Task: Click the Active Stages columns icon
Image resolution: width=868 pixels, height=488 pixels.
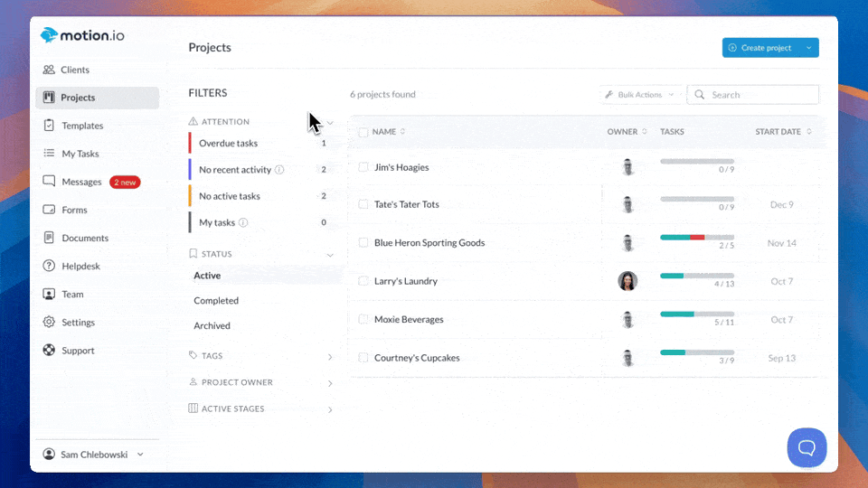Action: pos(193,408)
